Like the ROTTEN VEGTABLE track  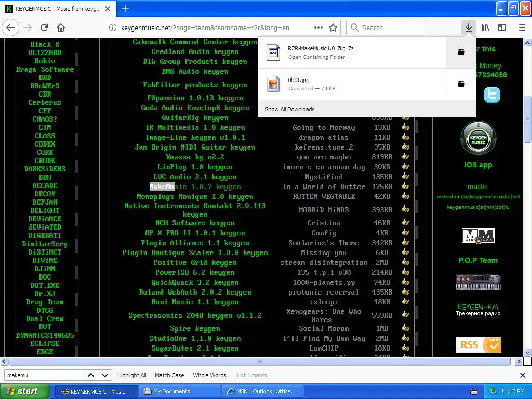point(405,196)
